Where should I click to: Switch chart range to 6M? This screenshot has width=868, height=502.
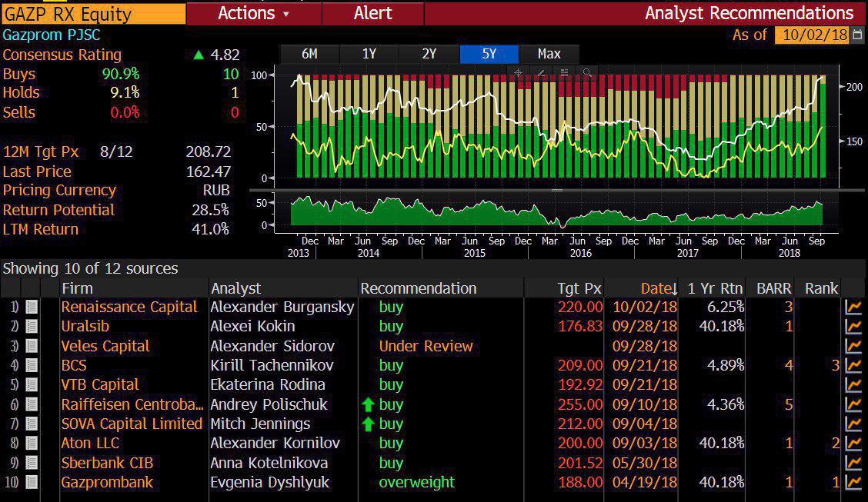[x=309, y=54]
